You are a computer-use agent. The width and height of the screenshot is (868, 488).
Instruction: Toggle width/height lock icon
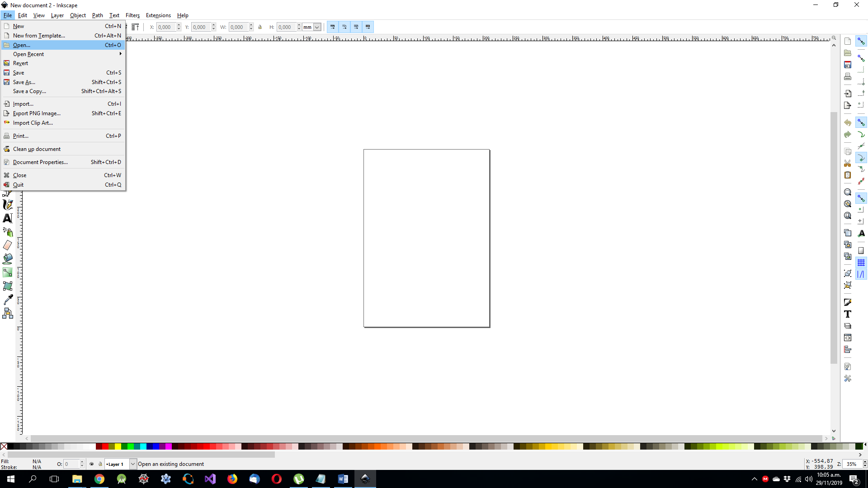[x=260, y=27]
